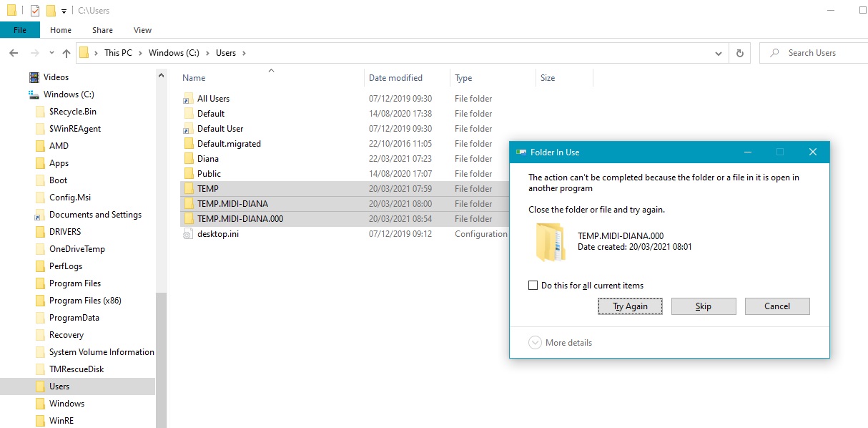Screen dimensions: 868x428
Task: Select Config.Msi in the navigation tree
Action: (x=69, y=198)
